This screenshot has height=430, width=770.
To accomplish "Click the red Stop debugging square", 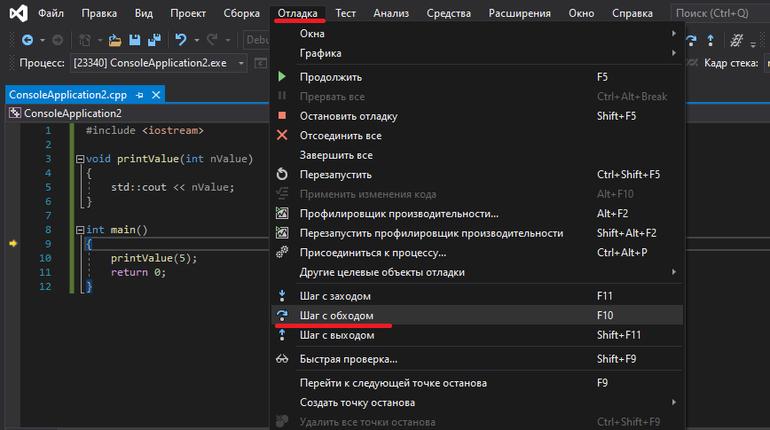I will click(x=282, y=116).
